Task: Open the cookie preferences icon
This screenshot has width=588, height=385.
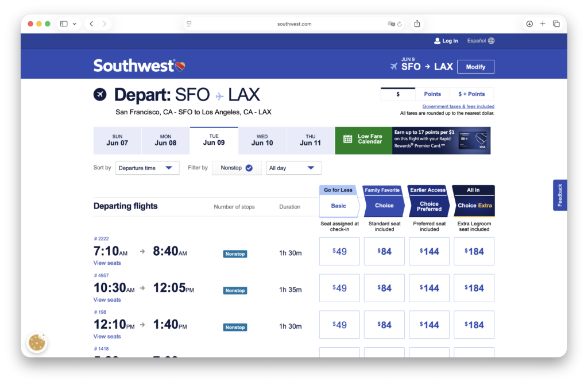Action: click(x=37, y=343)
